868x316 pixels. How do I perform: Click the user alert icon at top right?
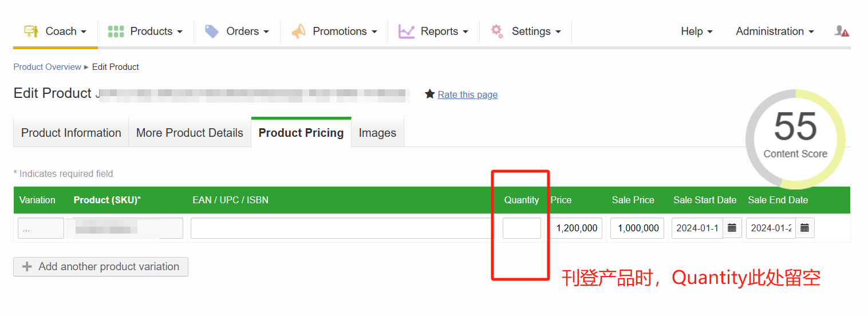(x=841, y=31)
